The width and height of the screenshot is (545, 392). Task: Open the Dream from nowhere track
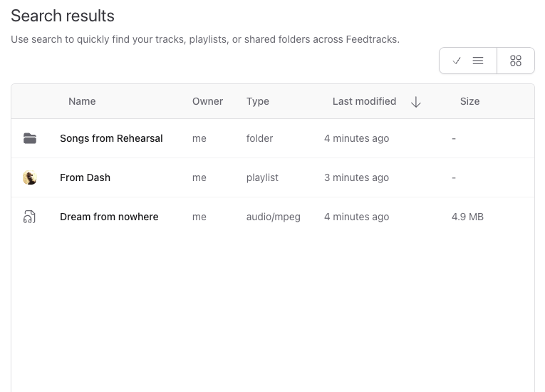click(109, 217)
